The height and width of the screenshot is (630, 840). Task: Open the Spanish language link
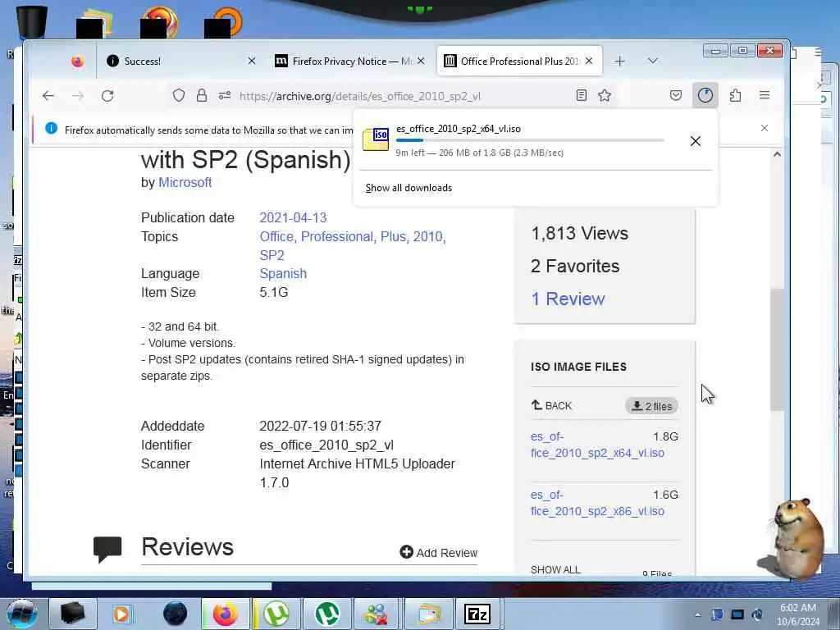(x=283, y=274)
